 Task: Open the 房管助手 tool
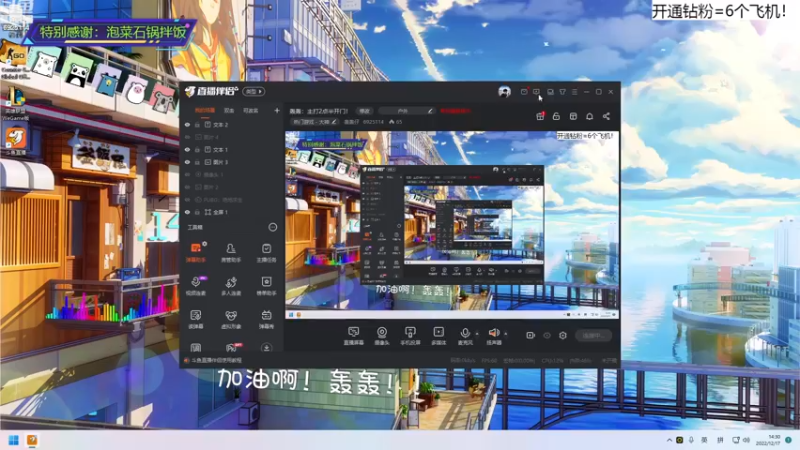click(x=231, y=252)
